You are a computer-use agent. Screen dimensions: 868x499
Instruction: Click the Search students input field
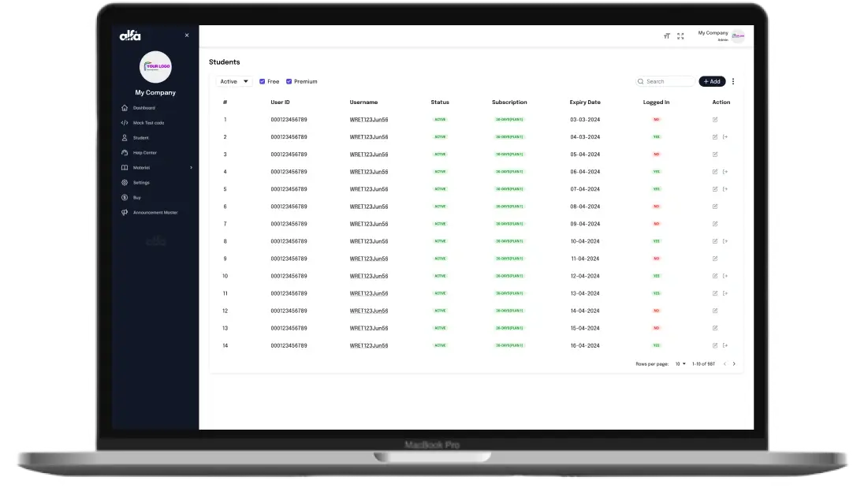pyautogui.click(x=665, y=81)
